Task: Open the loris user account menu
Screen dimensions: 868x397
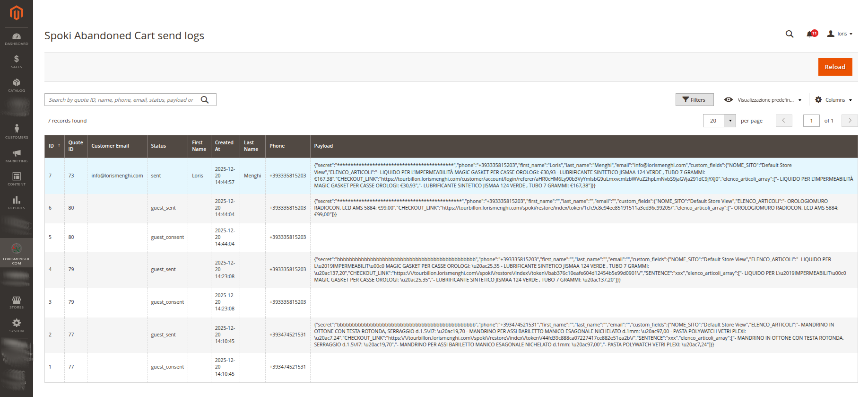Action: [x=840, y=34]
